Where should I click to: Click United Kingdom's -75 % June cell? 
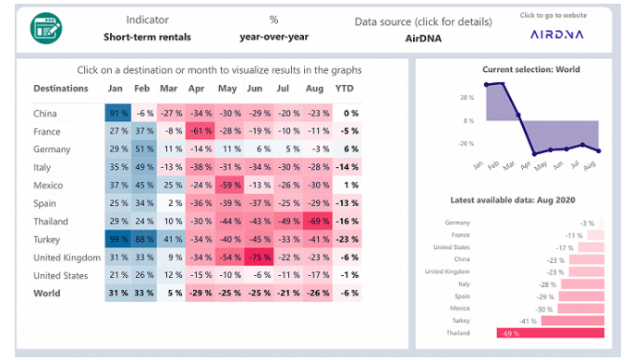pyautogui.click(x=259, y=258)
